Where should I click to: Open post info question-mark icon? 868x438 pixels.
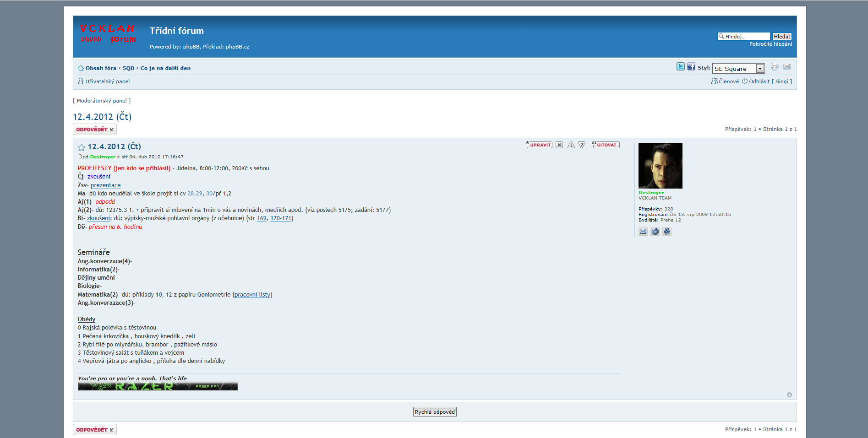pyautogui.click(x=582, y=145)
